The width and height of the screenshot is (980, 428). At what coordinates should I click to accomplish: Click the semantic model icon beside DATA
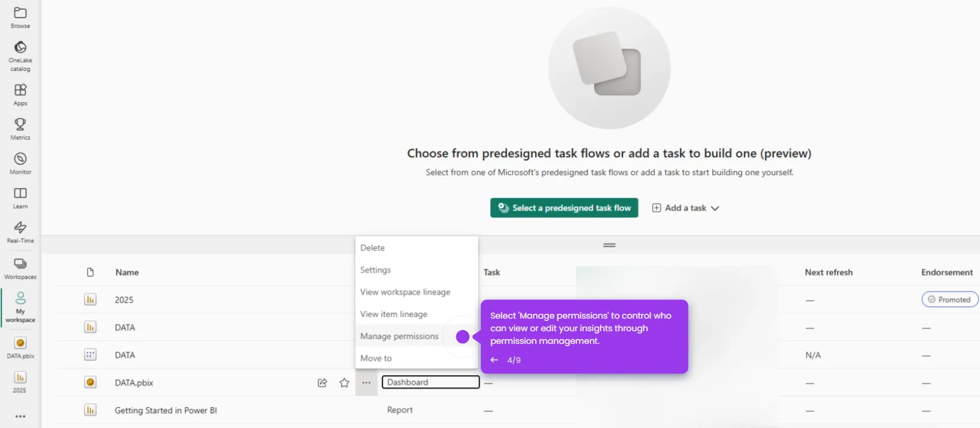(x=90, y=355)
